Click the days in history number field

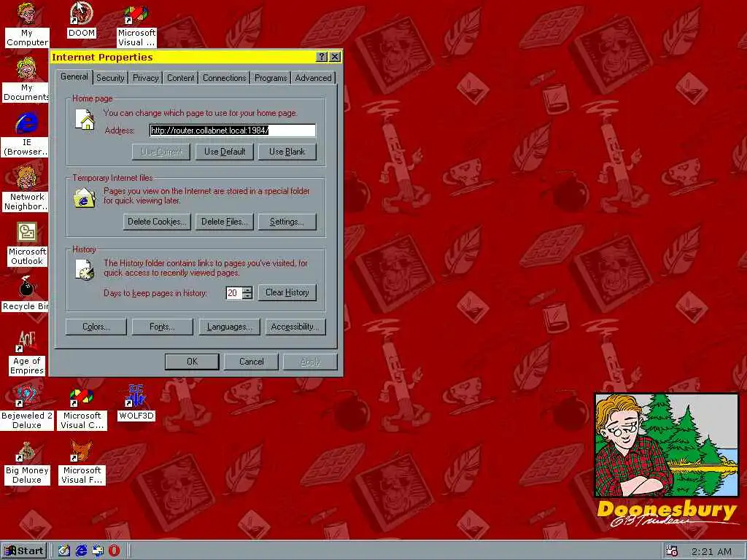point(234,293)
